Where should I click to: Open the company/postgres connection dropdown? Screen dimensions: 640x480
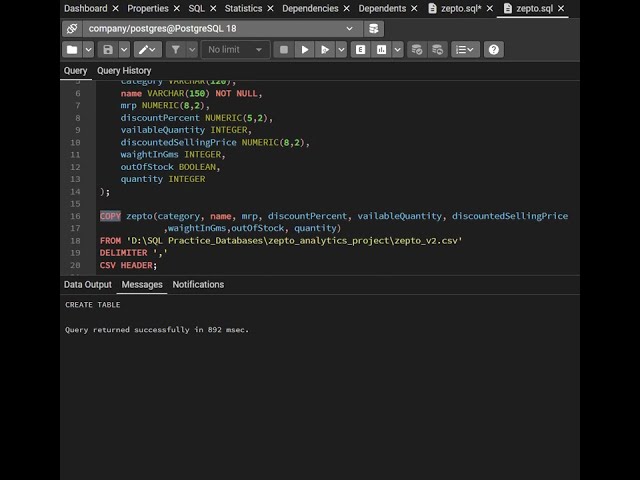[222, 29]
